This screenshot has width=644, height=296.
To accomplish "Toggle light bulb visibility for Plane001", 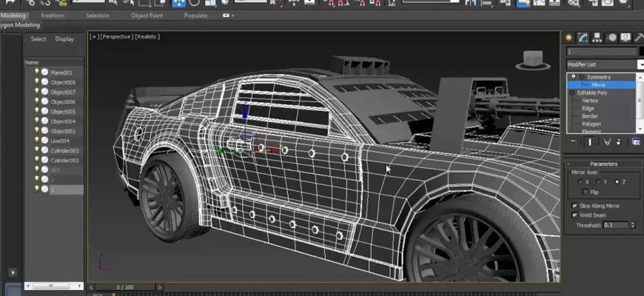I will [x=37, y=73].
